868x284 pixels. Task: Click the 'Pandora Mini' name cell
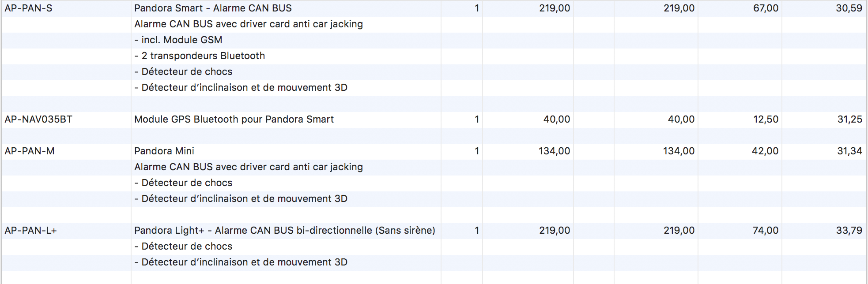(164, 151)
